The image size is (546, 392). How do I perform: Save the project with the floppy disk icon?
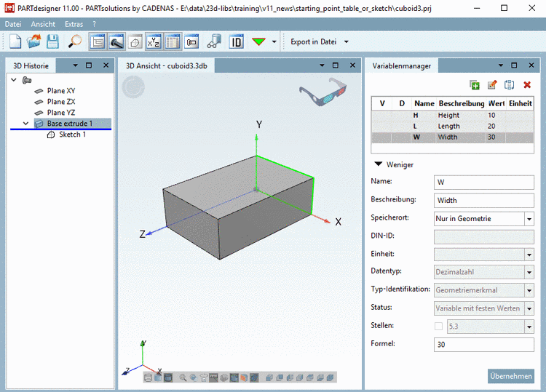pos(52,41)
